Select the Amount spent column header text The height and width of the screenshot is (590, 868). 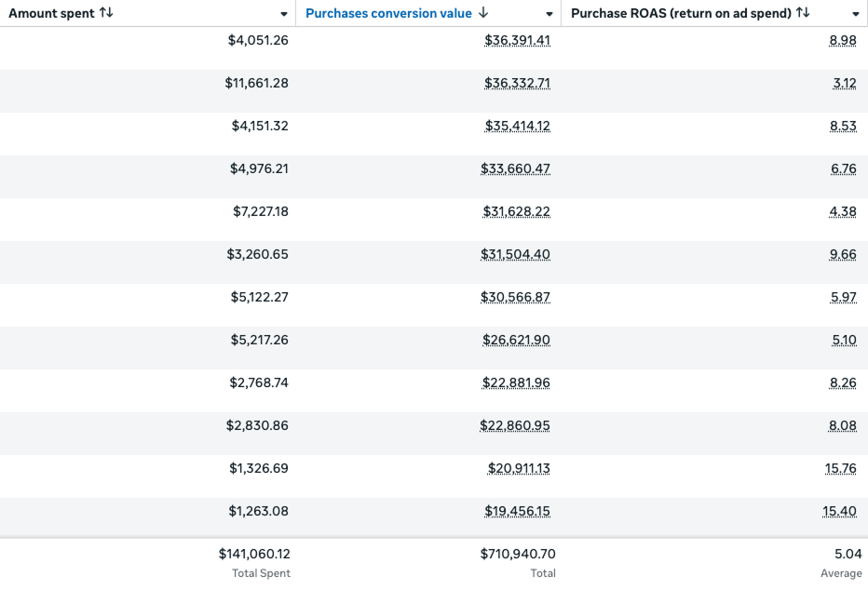[51, 13]
